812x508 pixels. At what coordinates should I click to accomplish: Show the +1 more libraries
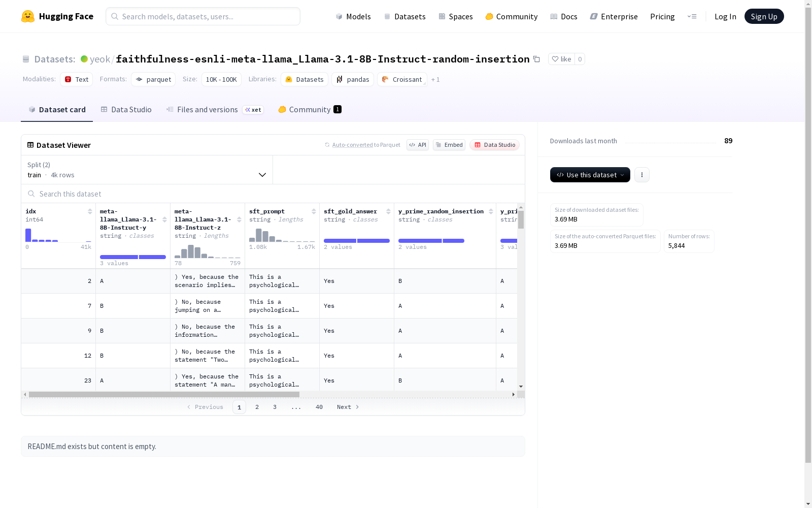click(435, 80)
